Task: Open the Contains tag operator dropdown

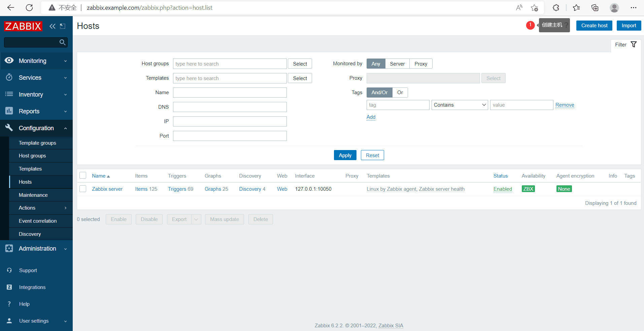Action: [460, 105]
